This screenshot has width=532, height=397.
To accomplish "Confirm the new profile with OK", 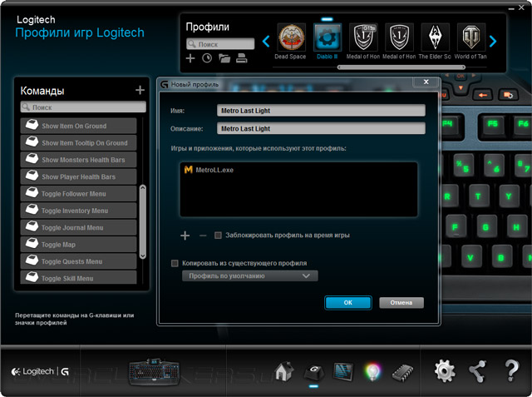I will [348, 303].
